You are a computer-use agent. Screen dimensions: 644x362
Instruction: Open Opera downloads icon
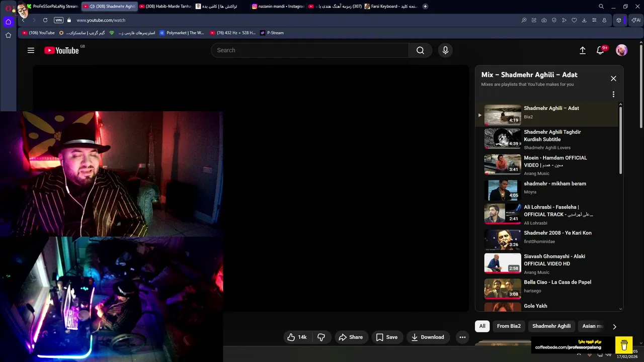(x=584, y=20)
